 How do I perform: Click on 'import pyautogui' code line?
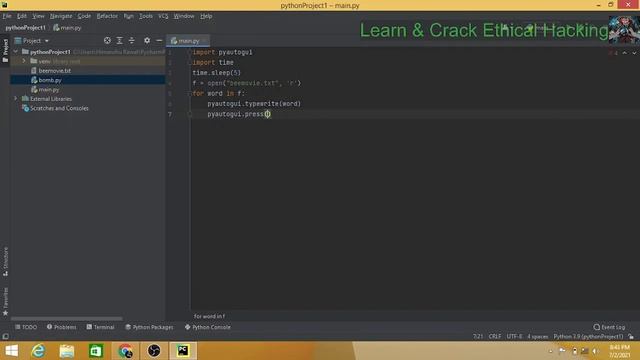222,52
